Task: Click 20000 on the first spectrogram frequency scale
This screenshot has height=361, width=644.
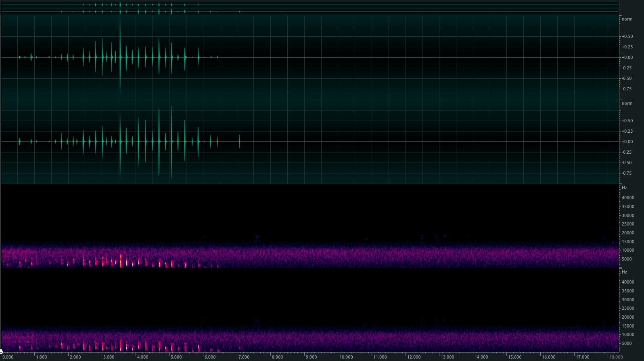Action: tap(628, 233)
